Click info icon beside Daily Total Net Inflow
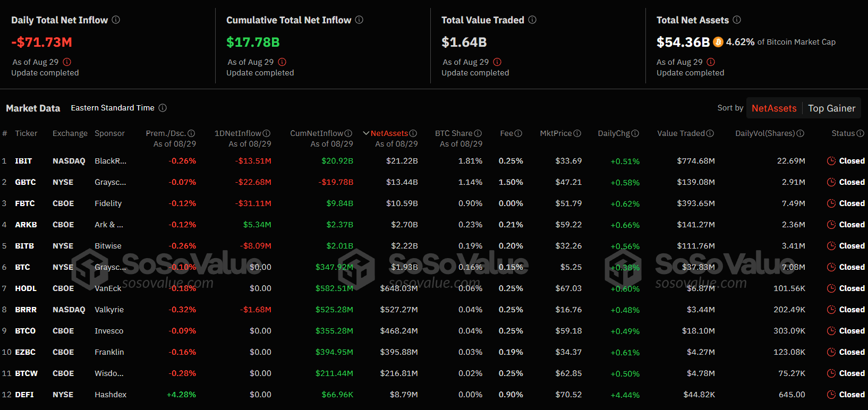The height and width of the screenshot is (410, 868). [116, 20]
